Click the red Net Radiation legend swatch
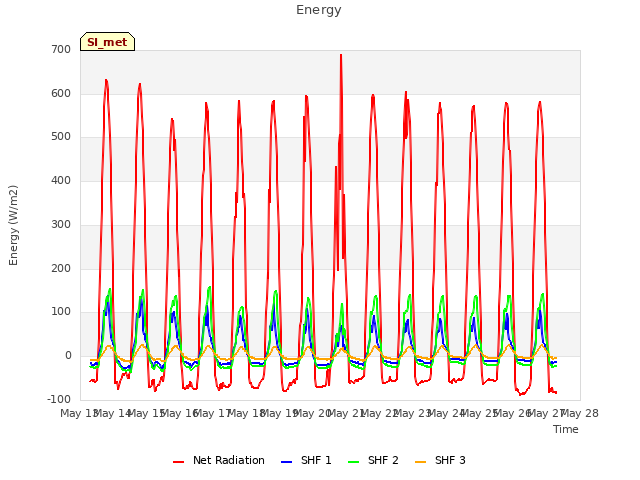 pos(178,462)
